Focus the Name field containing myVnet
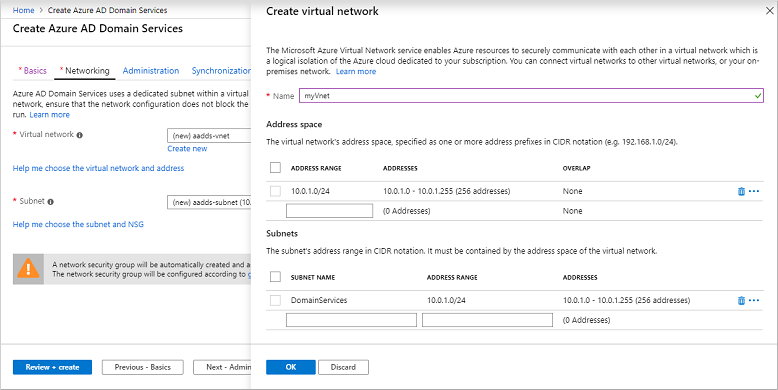The width and height of the screenshot is (778, 390). [531, 96]
